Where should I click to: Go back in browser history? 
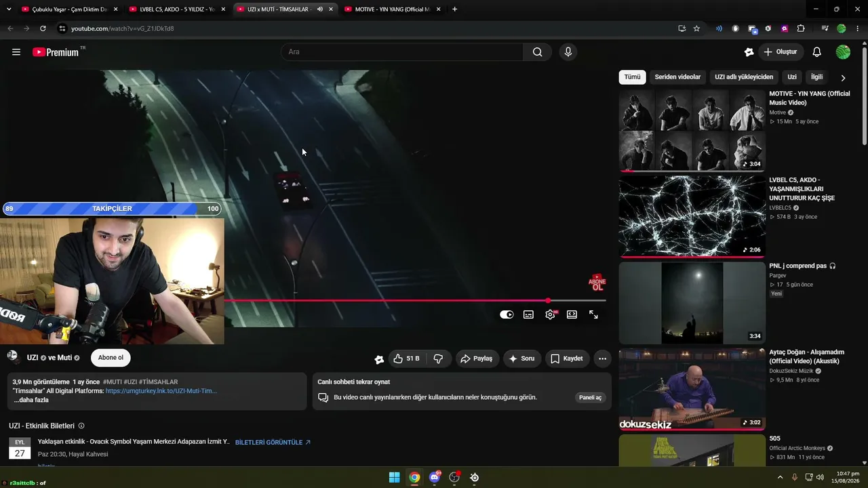(x=10, y=28)
